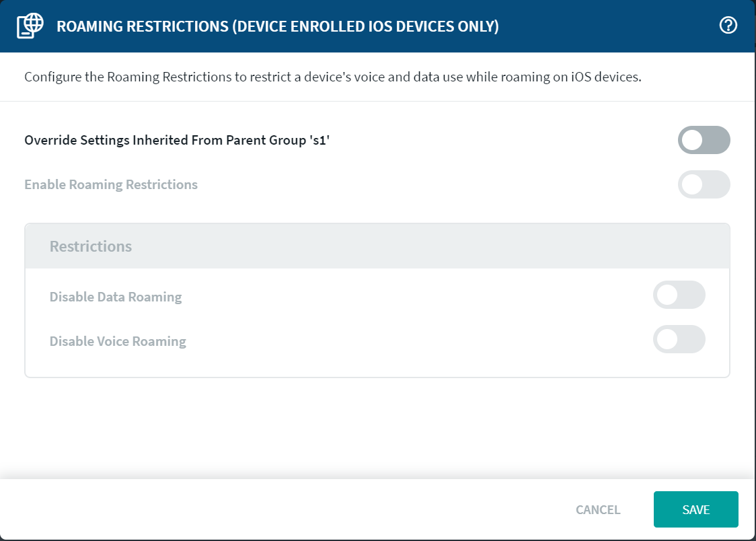Turn on Disable Data Roaming switch

coord(679,295)
